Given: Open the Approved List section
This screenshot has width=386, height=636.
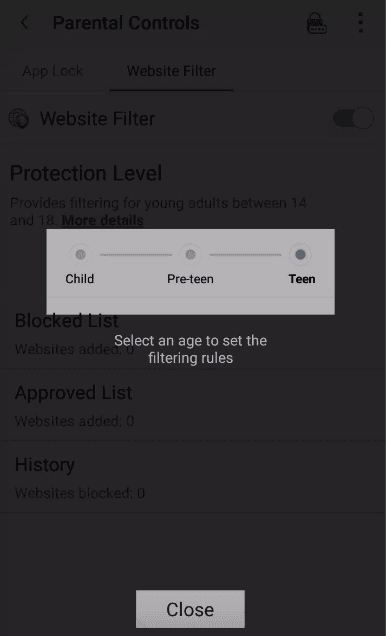Looking at the screenshot, I should 193,405.
